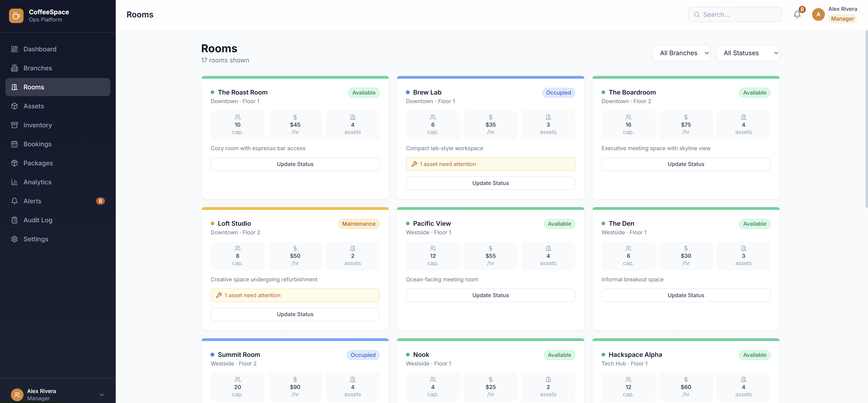The width and height of the screenshot is (868, 403).
Task: Click the notification bell icon
Action: (x=797, y=14)
